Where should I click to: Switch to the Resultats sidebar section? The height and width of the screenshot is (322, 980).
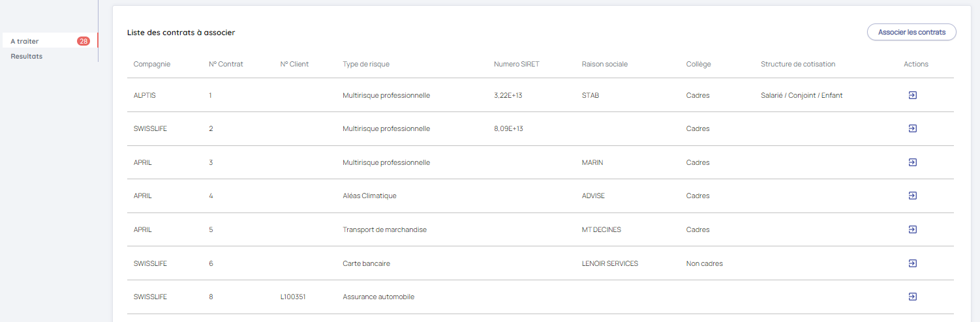click(x=27, y=56)
